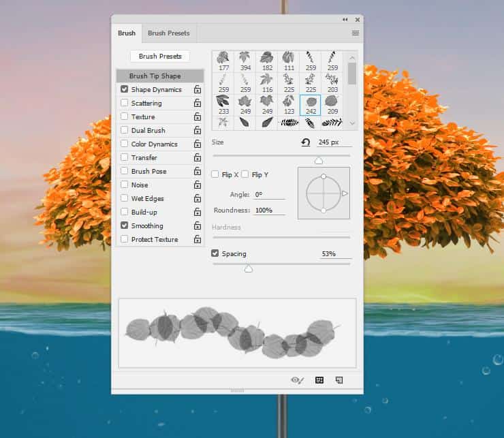
Task: Select the 233 leaf brush tip
Action: coord(223,105)
